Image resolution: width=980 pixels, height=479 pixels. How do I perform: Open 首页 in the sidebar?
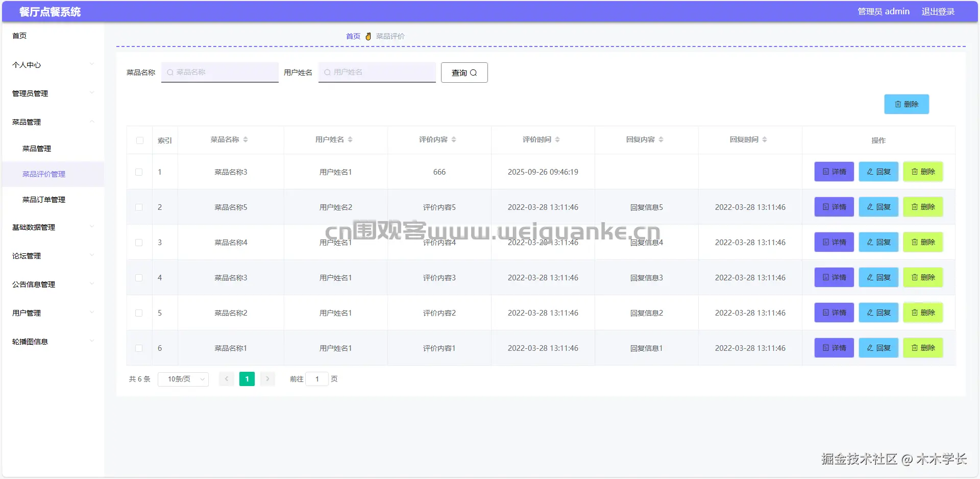(x=53, y=36)
